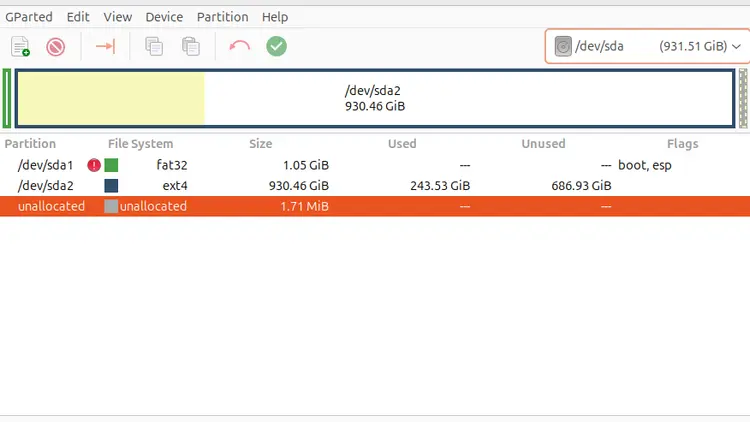Open the Partition menu
This screenshot has width=750, height=422.
pyautogui.click(x=222, y=17)
